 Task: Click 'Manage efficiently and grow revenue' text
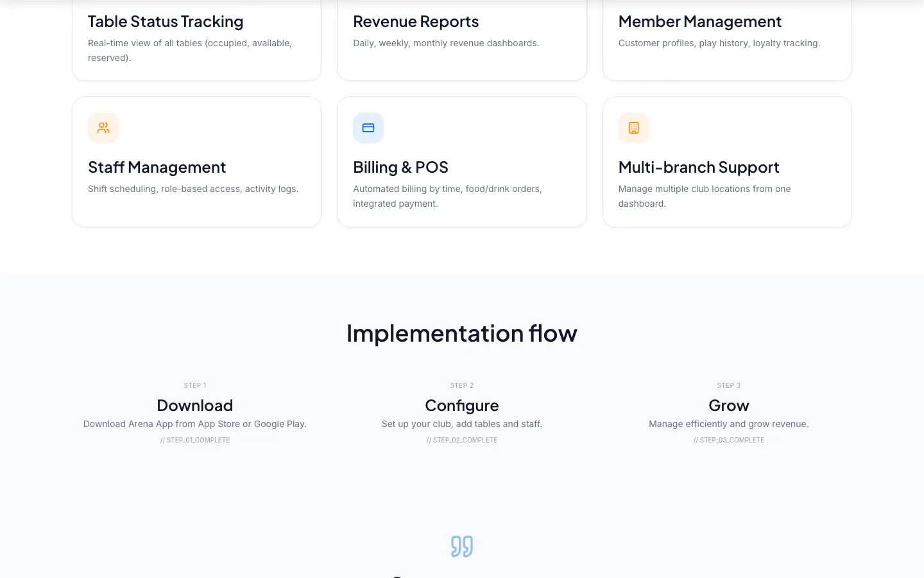click(x=729, y=424)
